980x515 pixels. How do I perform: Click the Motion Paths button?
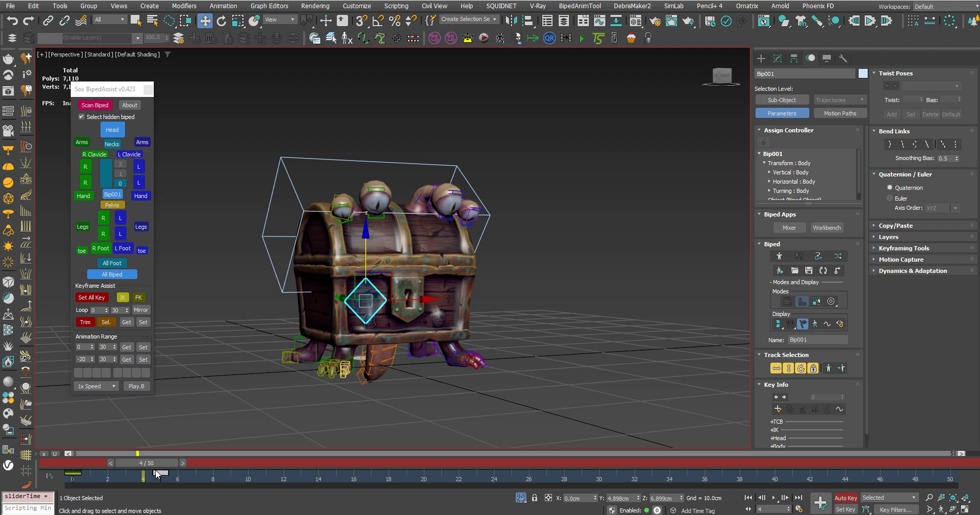[840, 113]
